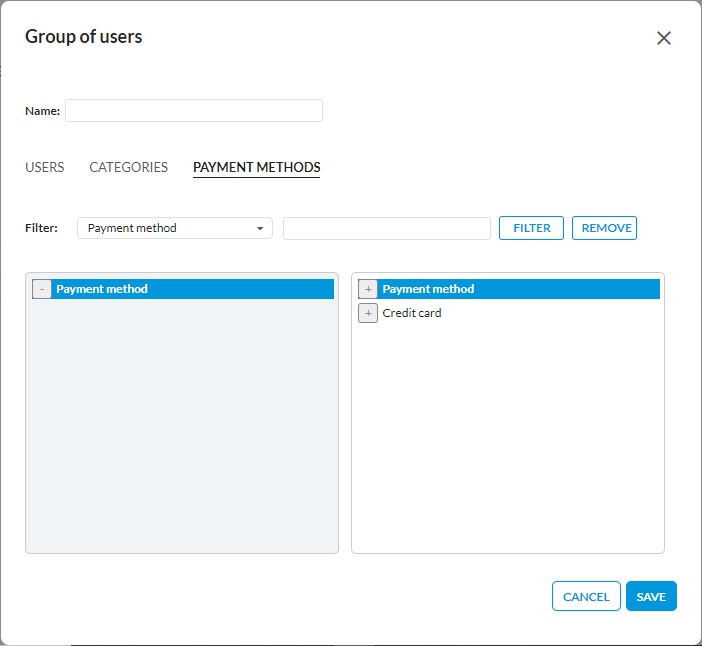Focus the filter value text box
702x646 pixels.
point(386,228)
